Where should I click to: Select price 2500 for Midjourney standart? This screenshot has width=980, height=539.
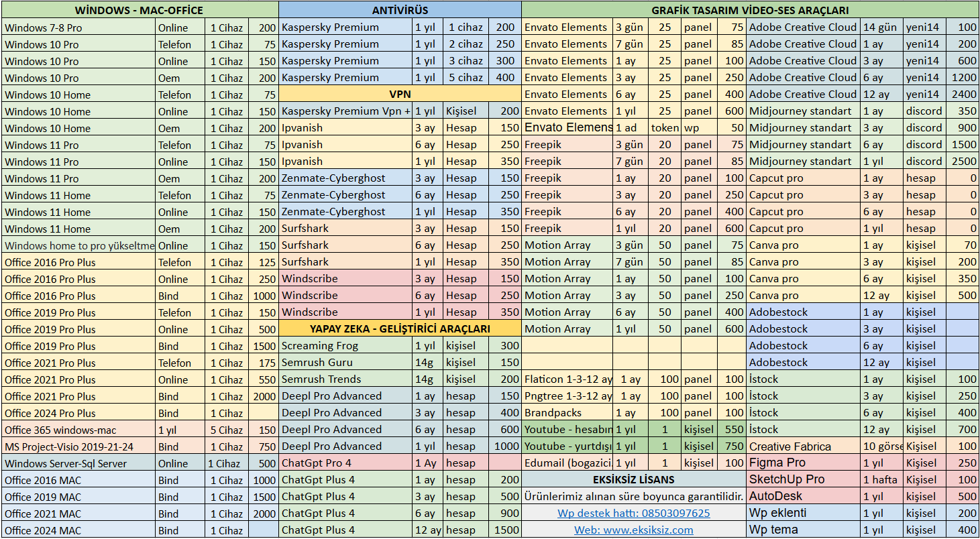pyautogui.click(x=963, y=162)
